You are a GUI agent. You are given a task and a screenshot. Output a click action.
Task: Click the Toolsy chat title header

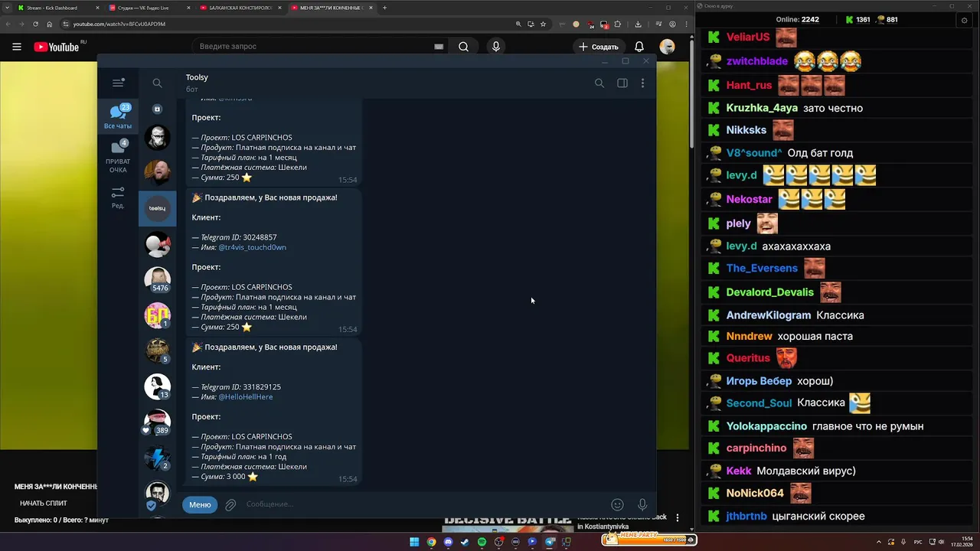(197, 77)
